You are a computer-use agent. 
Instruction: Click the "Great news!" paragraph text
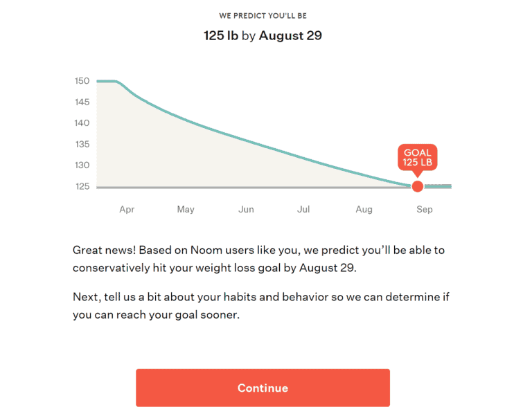tap(258, 257)
